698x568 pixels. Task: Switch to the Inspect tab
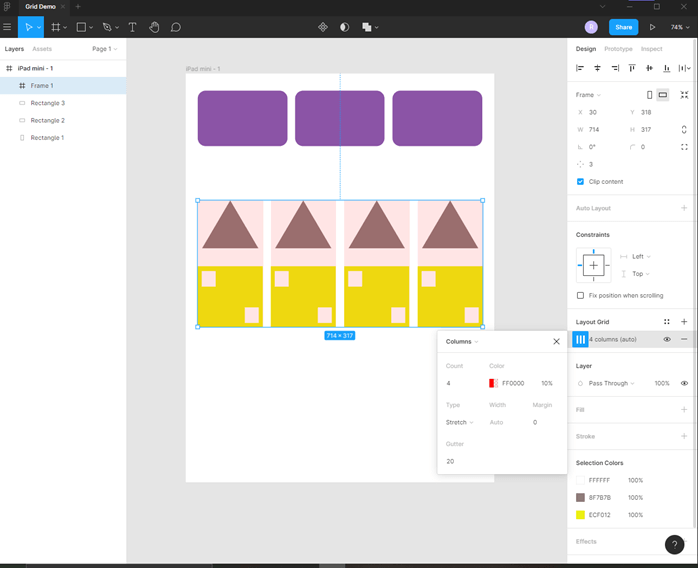[x=651, y=49]
